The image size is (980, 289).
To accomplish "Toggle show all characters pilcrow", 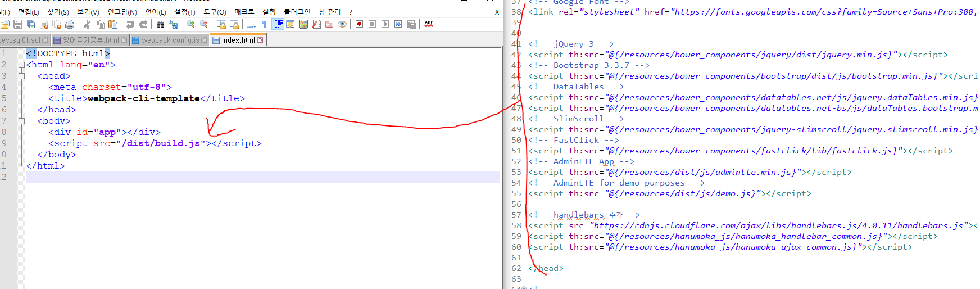I will [x=264, y=24].
